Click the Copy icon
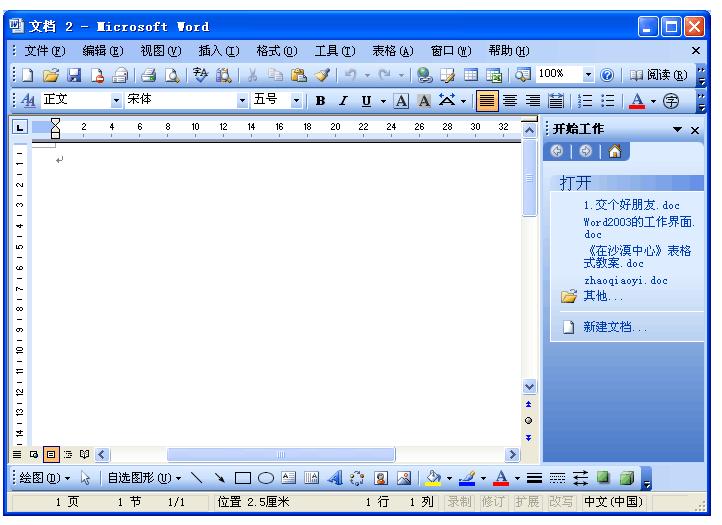 click(x=275, y=75)
